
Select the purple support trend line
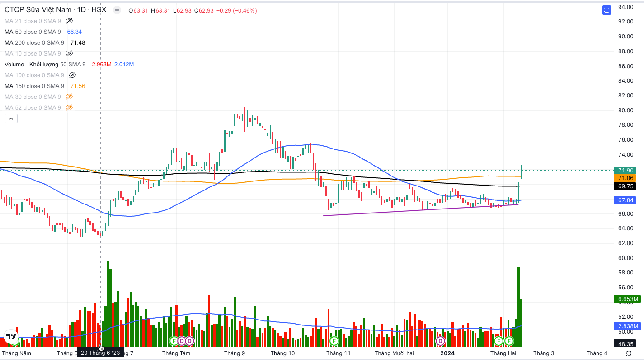tap(420, 210)
